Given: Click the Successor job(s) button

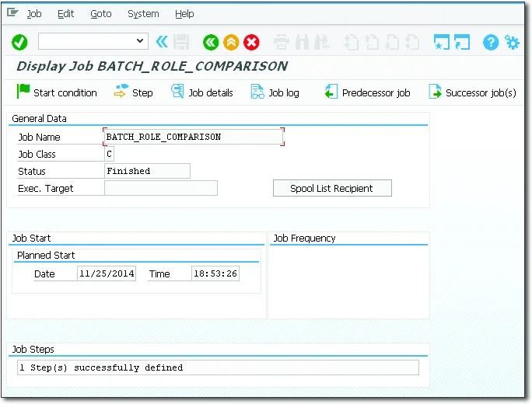Looking at the screenshot, I should [472, 92].
